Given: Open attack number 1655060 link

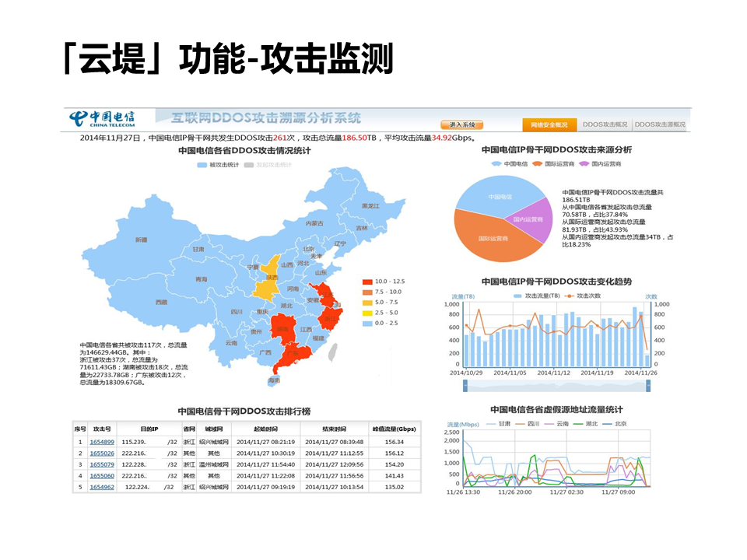Looking at the screenshot, I should click(x=102, y=476).
